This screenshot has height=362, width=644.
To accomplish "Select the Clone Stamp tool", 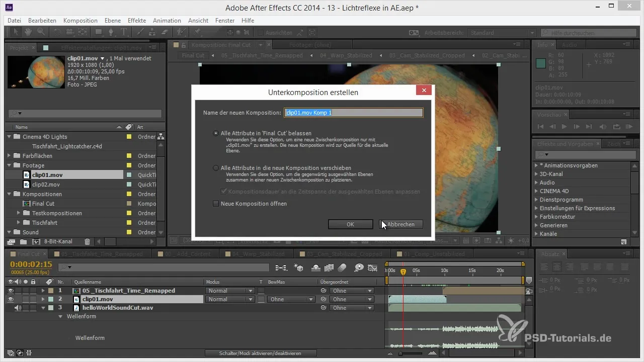I will (x=152, y=32).
